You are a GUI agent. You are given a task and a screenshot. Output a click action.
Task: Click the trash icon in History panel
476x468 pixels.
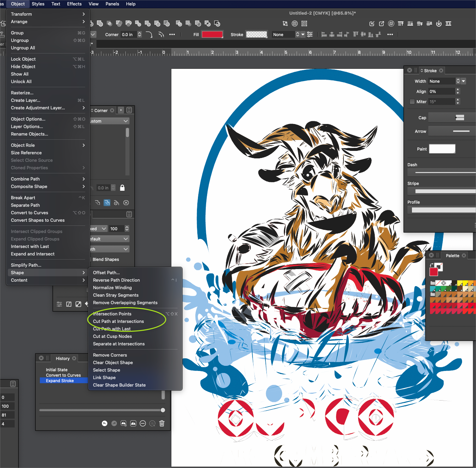pyautogui.click(x=162, y=423)
